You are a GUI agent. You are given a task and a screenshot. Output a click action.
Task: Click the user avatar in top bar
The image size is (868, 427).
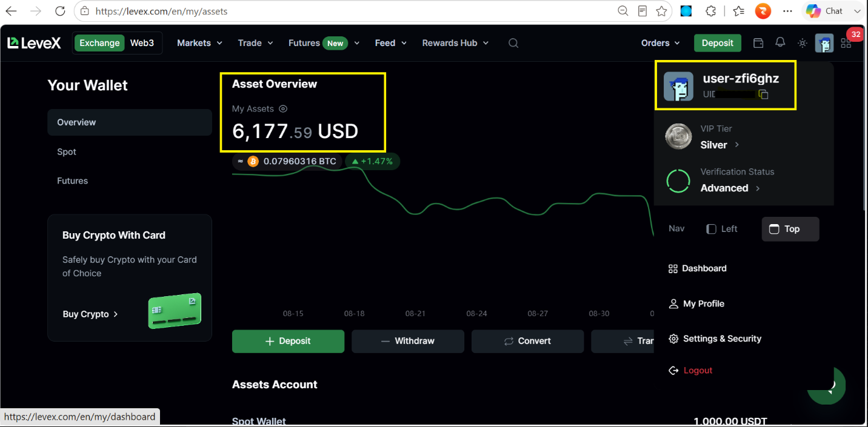point(824,43)
